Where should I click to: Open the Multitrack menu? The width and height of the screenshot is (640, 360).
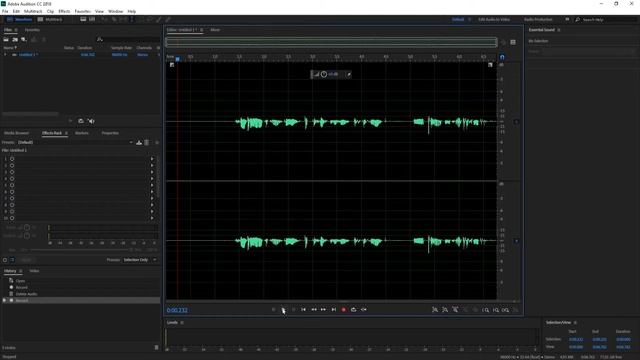(x=33, y=11)
